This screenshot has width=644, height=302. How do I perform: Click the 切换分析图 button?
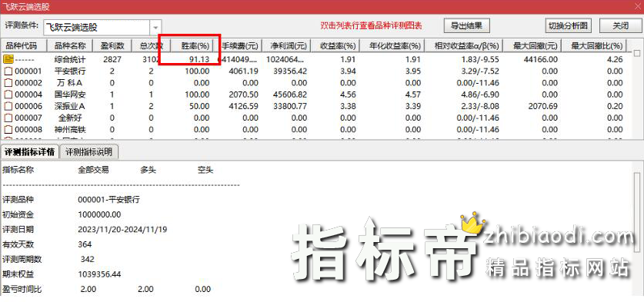[x=569, y=25]
